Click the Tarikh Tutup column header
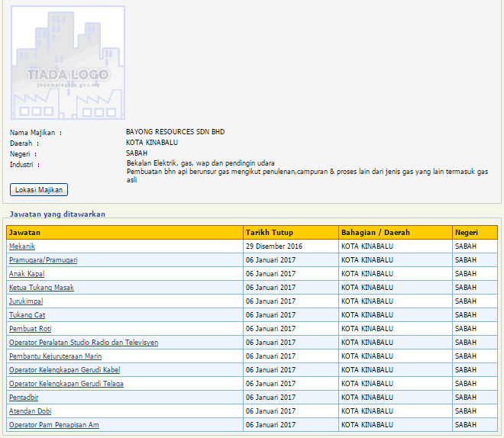This screenshot has height=438, width=504. click(x=291, y=233)
